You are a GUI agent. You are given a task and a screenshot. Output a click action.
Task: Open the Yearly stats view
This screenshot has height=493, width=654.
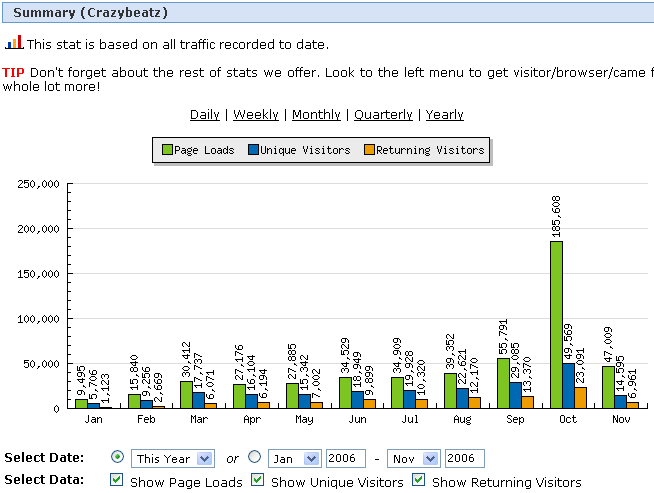pos(444,115)
